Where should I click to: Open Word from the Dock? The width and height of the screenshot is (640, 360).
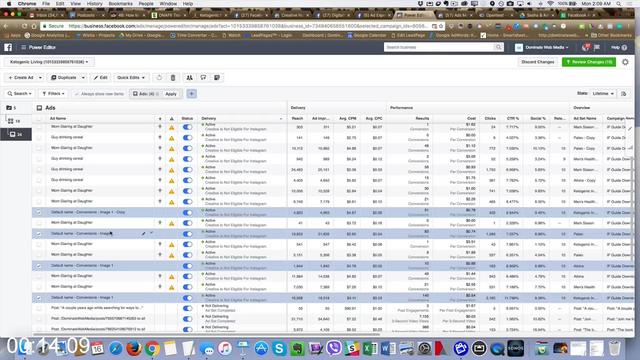[x=388, y=349]
